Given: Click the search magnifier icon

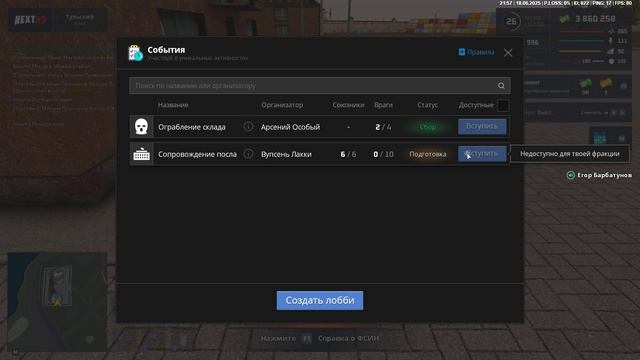Looking at the screenshot, I should pos(501,86).
